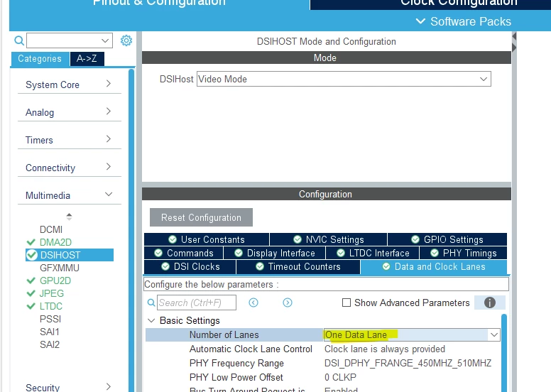Open the DSIHost mode dropdown
Screen dimensions: 551x392
tap(344, 79)
